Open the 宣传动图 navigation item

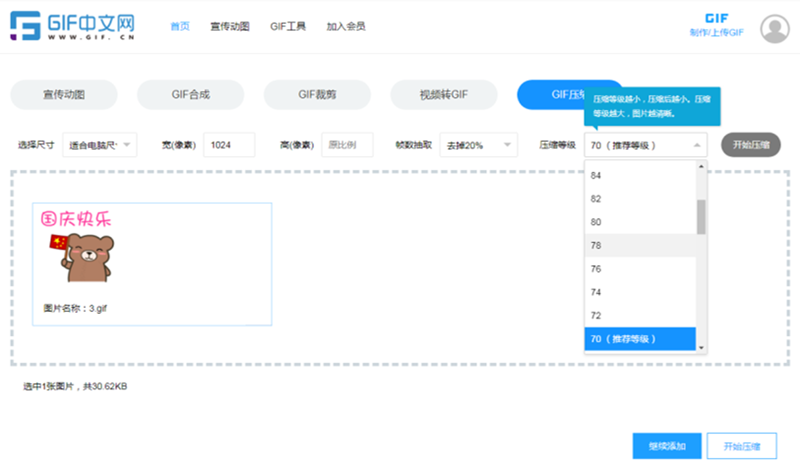click(x=230, y=26)
